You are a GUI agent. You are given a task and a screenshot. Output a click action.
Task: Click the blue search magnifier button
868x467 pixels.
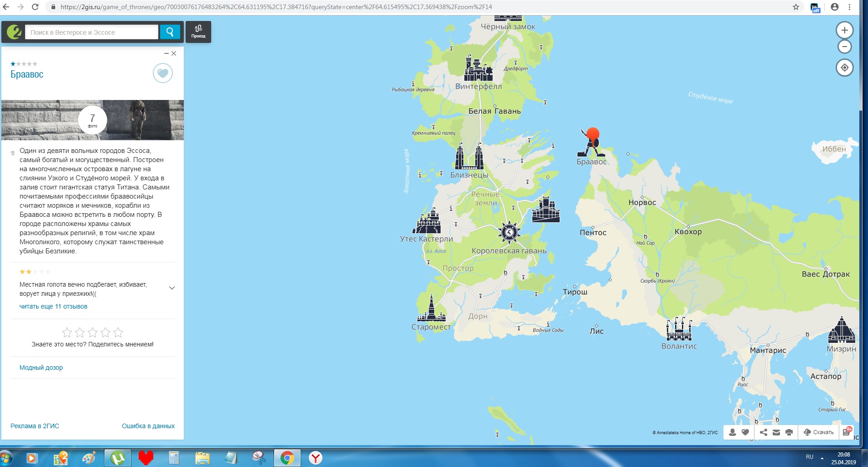pos(170,32)
